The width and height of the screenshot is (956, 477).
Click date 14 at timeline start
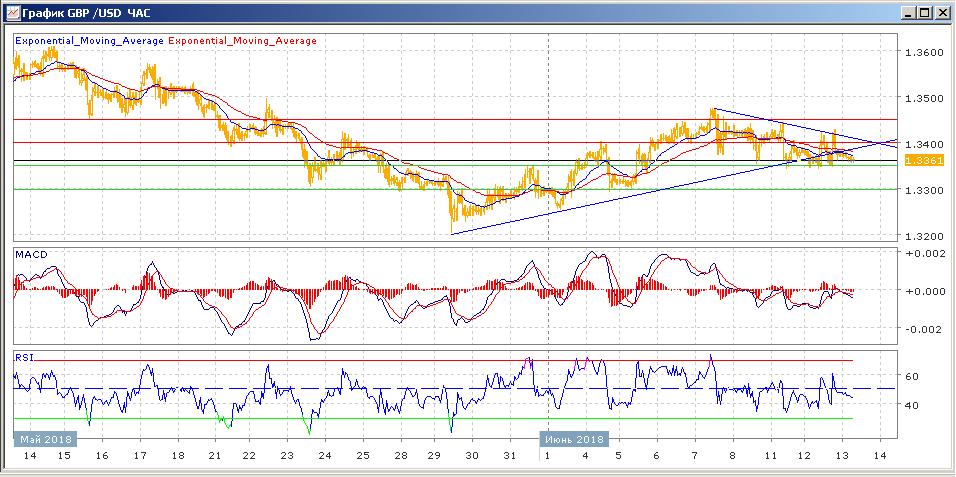[30, 456]
